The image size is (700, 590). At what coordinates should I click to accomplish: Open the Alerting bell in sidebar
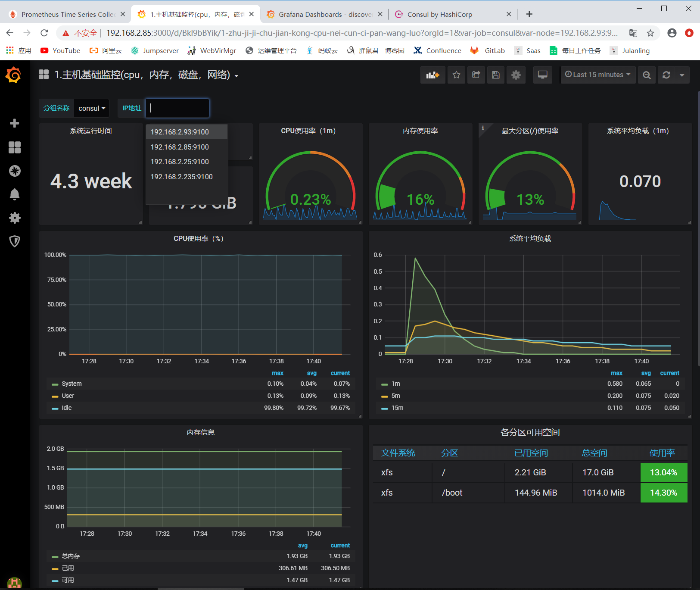point(15,194)
